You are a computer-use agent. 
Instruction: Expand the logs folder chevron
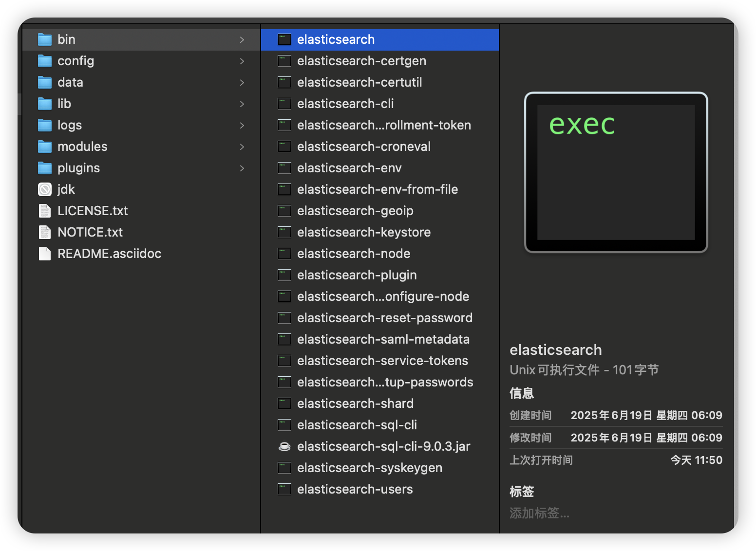(242, 125)
